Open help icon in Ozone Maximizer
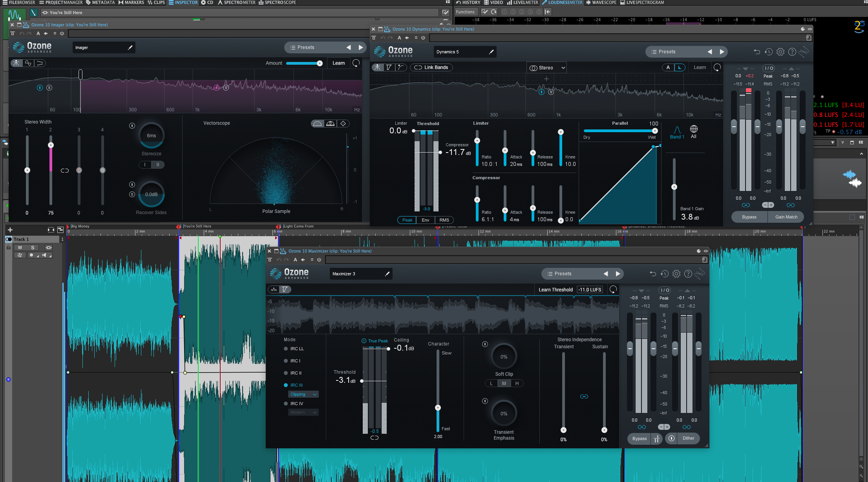 pos(688,274)
